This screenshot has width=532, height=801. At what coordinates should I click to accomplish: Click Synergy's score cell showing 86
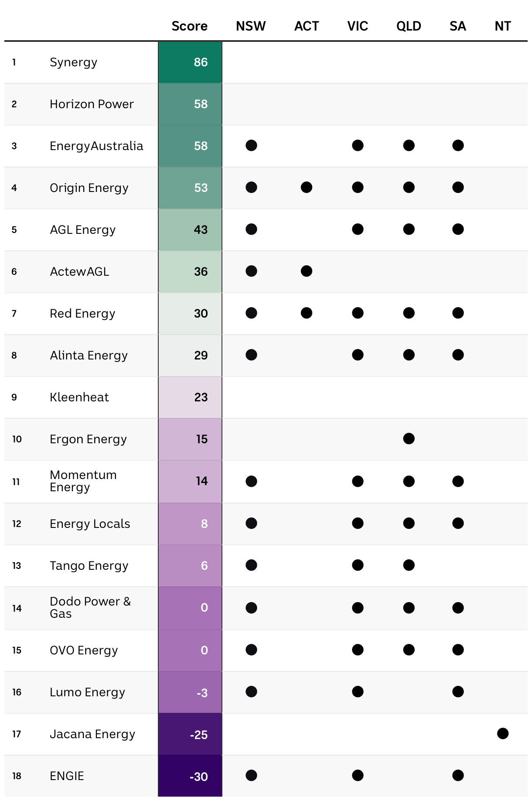pos(190,62)
